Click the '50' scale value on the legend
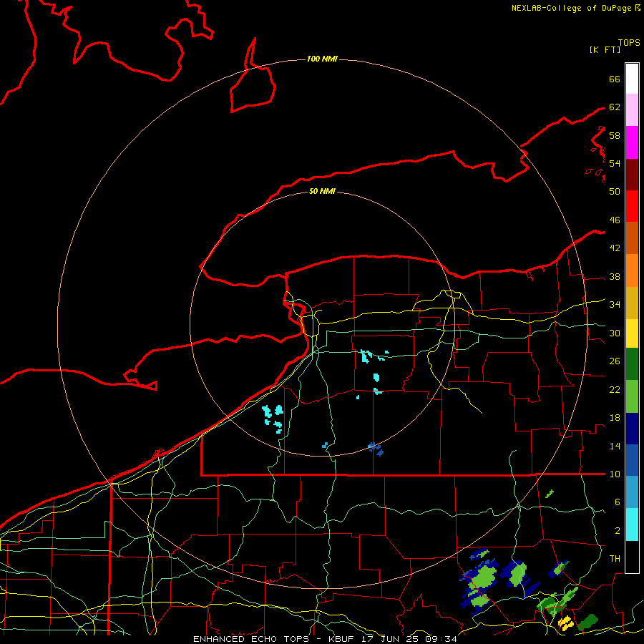 click(x=615, y=191)
